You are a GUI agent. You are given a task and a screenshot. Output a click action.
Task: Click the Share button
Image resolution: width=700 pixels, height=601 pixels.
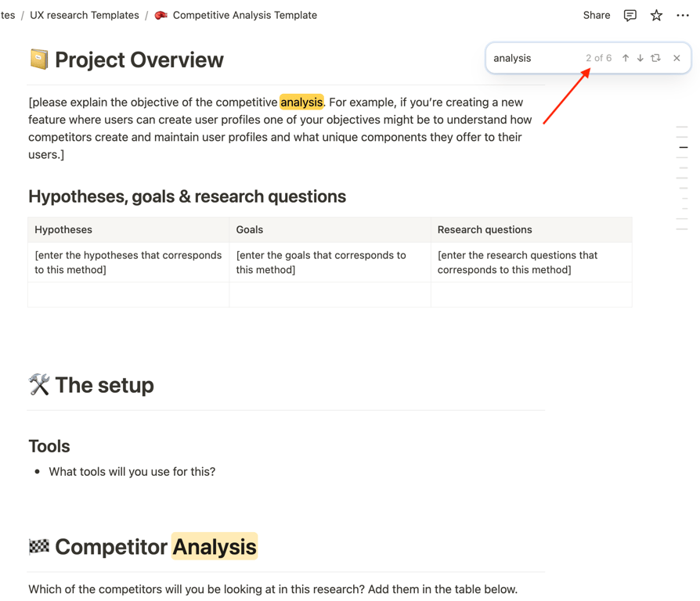[597, 16]
